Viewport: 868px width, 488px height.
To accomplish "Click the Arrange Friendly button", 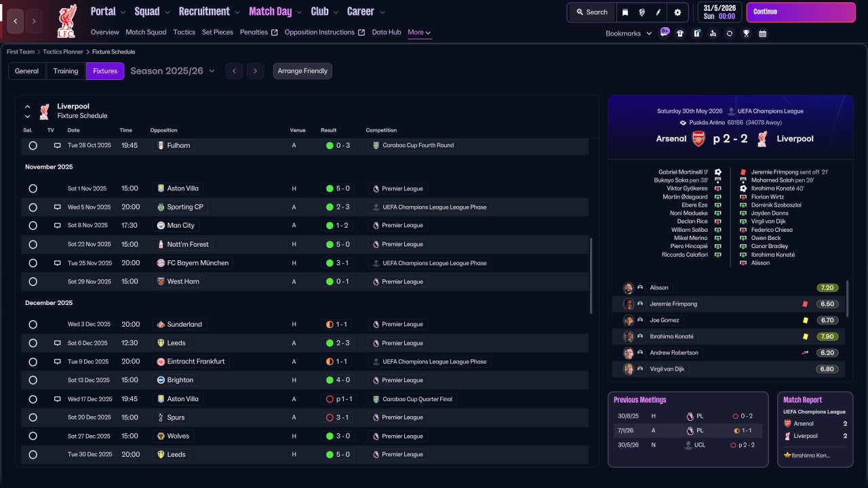I will (302, 71).
